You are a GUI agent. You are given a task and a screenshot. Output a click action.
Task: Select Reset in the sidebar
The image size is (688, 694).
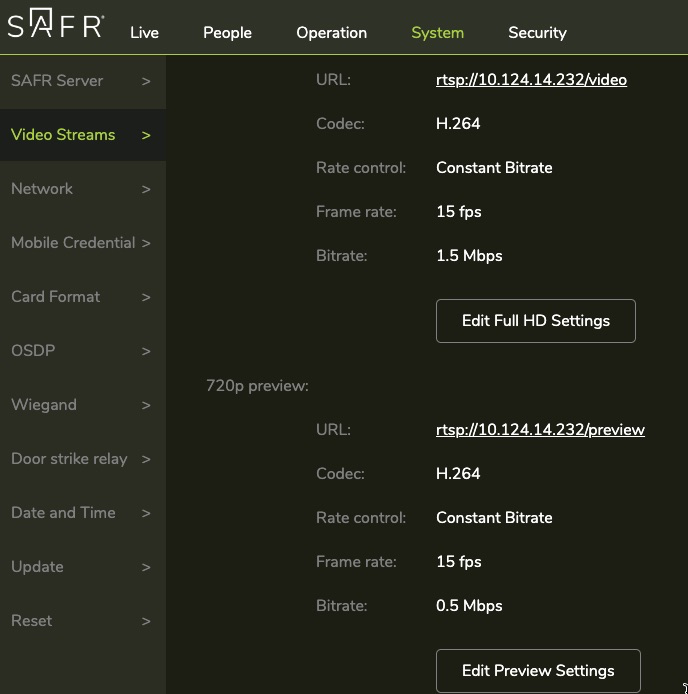pyautogui.click(x=31, y=621)
